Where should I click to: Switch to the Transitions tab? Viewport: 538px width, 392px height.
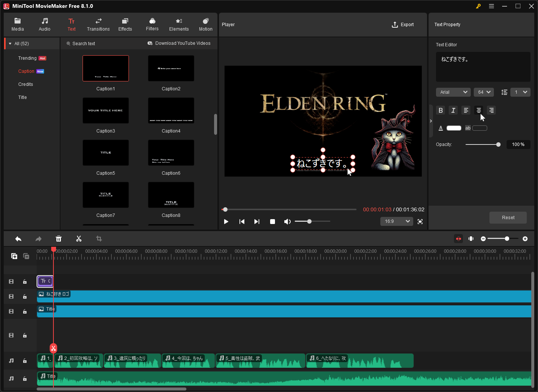[x=98, y=25]
